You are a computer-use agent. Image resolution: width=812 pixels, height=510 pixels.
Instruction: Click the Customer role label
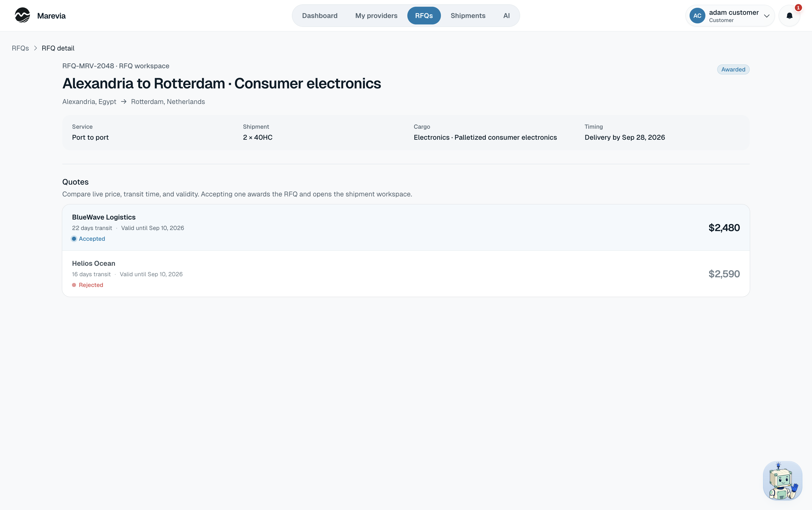(x=721, y=20)
